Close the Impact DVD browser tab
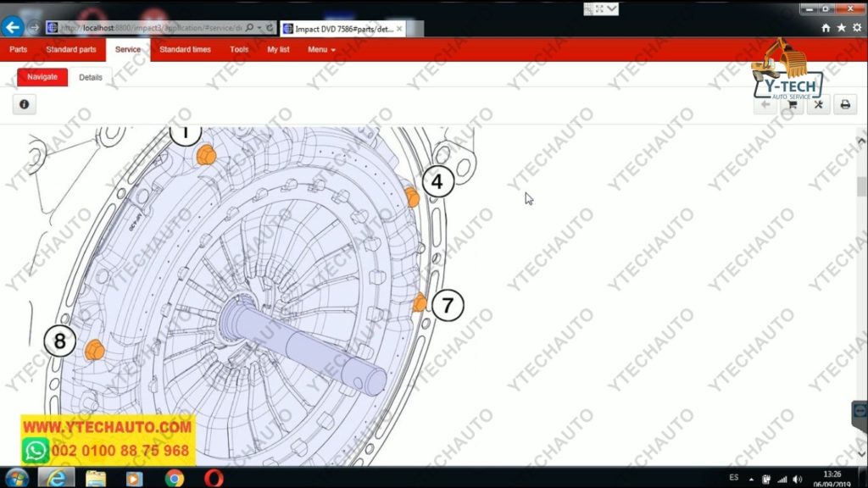Screen dimensions: 868x488 click(x=399, y=29)
